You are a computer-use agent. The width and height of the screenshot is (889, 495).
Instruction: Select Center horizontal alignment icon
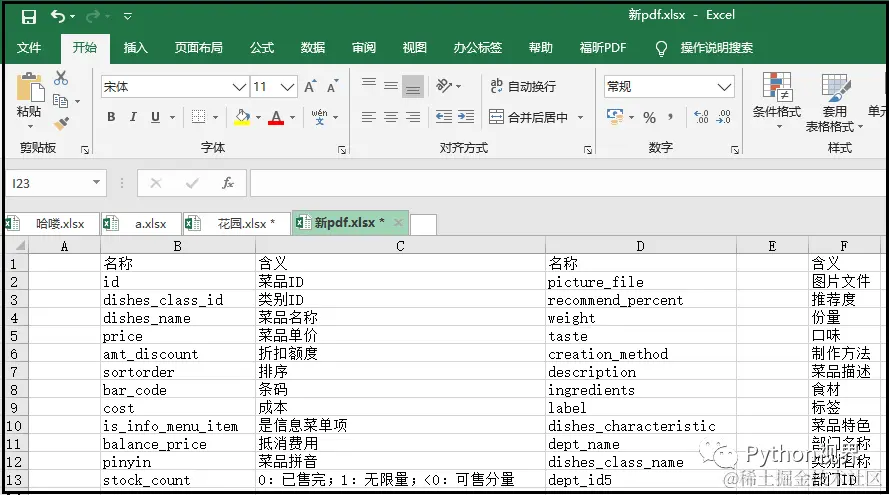point(391,117)
